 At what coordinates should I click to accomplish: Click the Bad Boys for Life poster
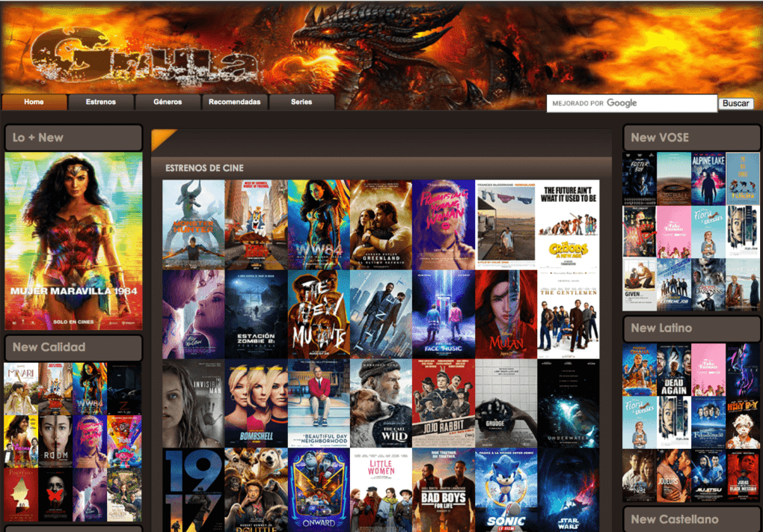coord(443,490)
